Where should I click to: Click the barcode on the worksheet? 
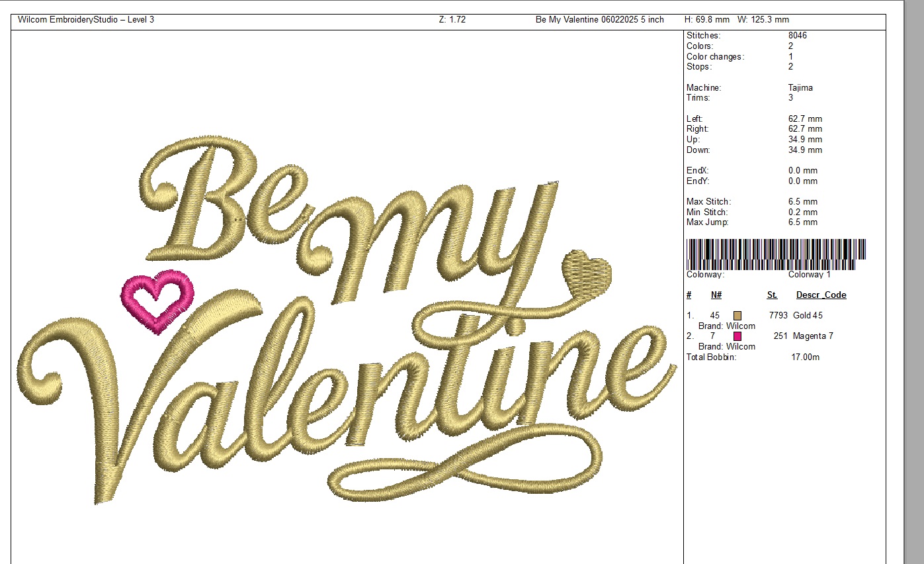pyautogui.click(x=776, y=253)
